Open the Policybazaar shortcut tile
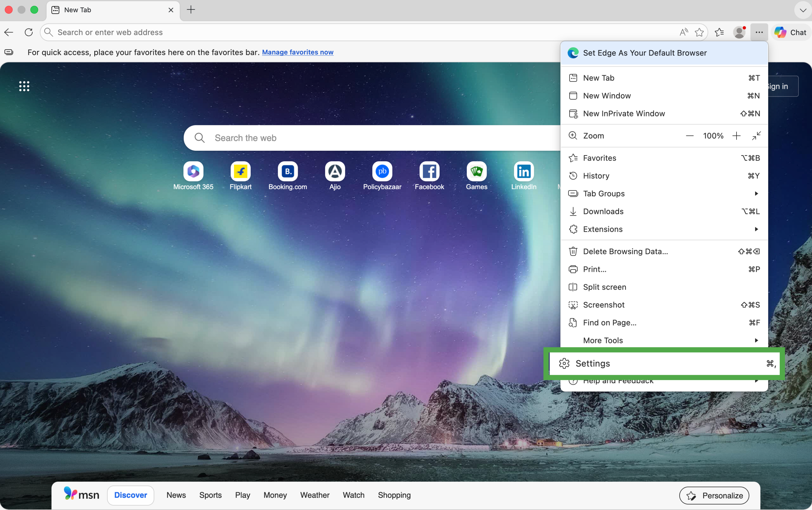Image resolution: width=812 pixels, height=510 pixels. coord(382,176)
